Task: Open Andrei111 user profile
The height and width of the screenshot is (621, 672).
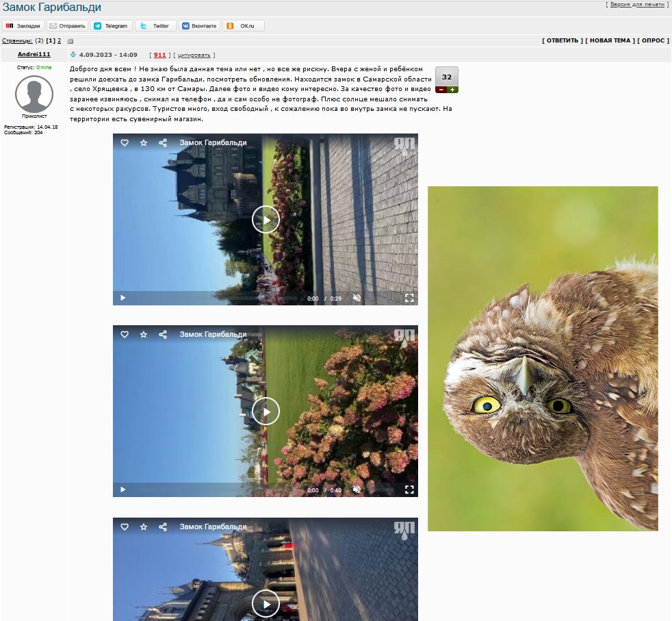Action: coord(34,54)
